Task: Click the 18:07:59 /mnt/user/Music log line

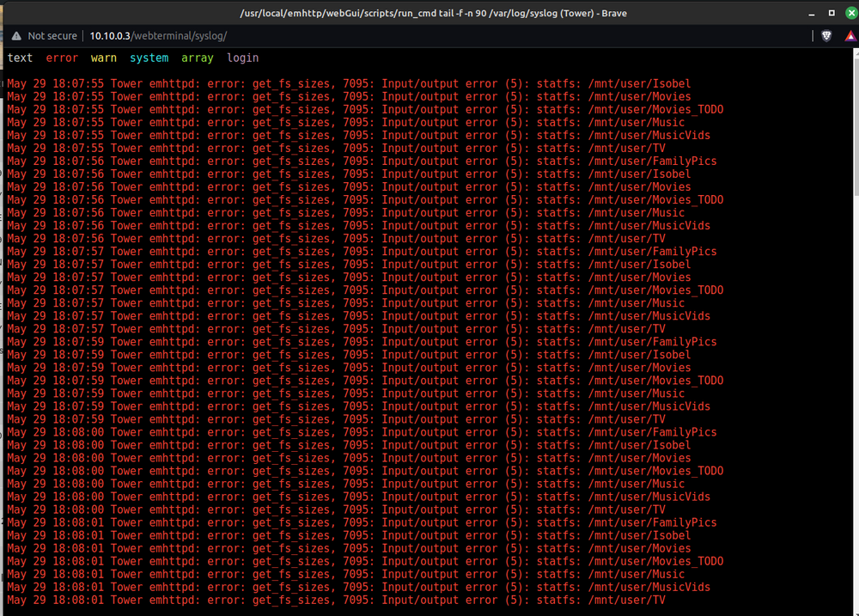Action: tap(345, 393)
